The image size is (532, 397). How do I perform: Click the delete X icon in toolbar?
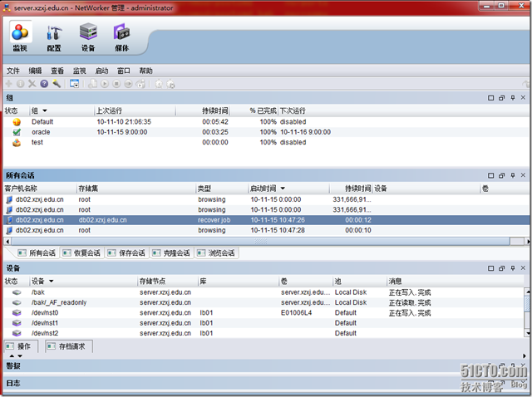pyautogui.click(x=32, y=84)
